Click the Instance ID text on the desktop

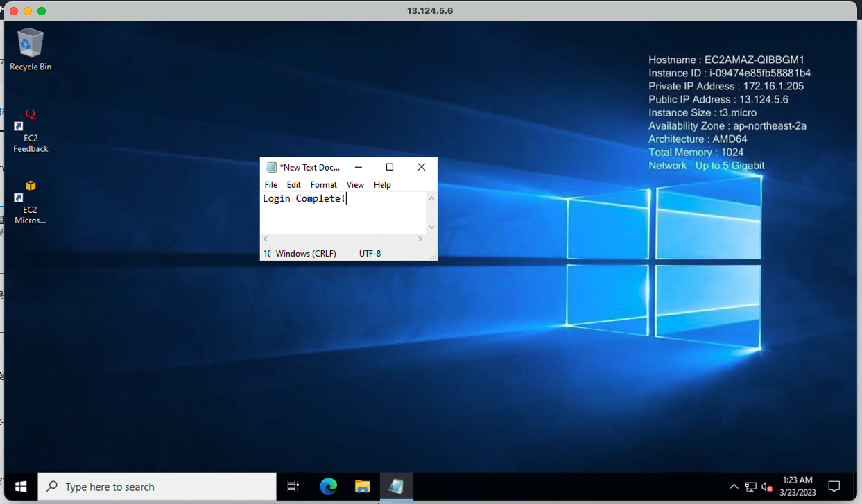730,73
